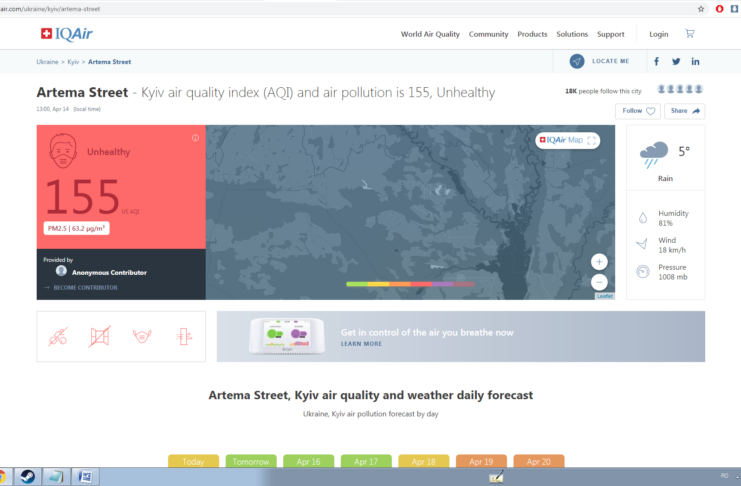Share via Twitter icon
741x486 pixels.
click(676, 61)
